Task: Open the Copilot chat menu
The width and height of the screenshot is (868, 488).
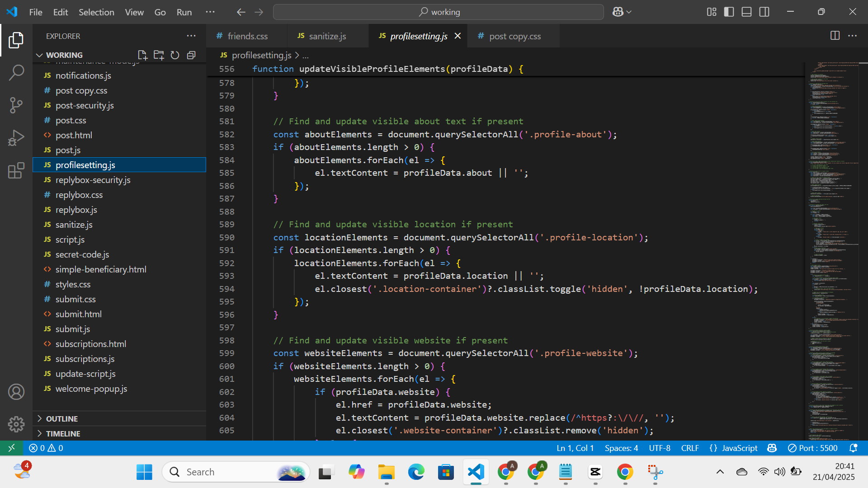Action: [x=622, y=12]
